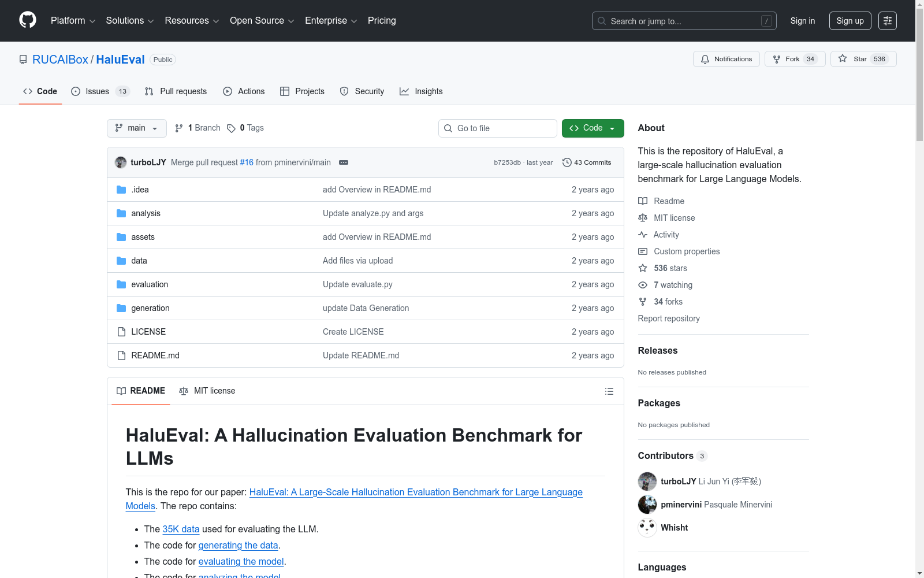Open the Solutions menu in header
Screen dimensions: 924x578
click(x=129, y=21)
